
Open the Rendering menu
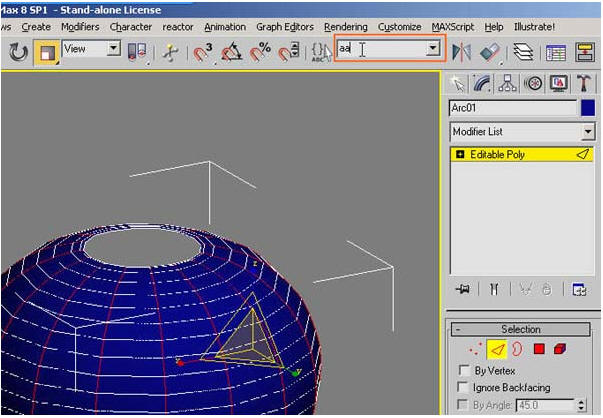coord(346,27)
